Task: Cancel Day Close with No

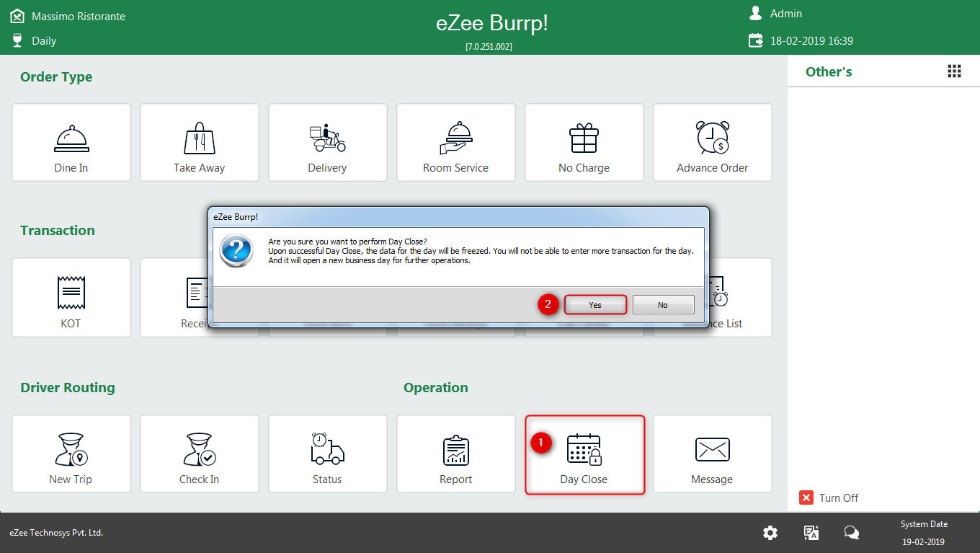Action: click(x=663, y=305)
